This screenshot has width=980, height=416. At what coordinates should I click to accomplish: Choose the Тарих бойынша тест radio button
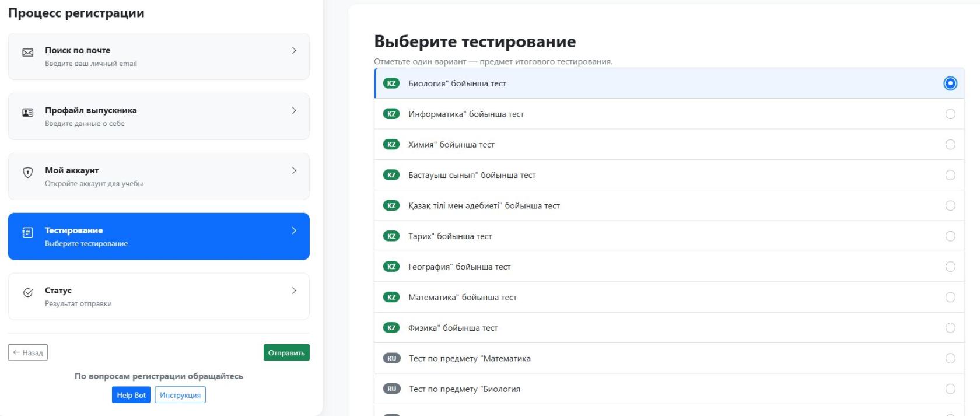[950, 236]
